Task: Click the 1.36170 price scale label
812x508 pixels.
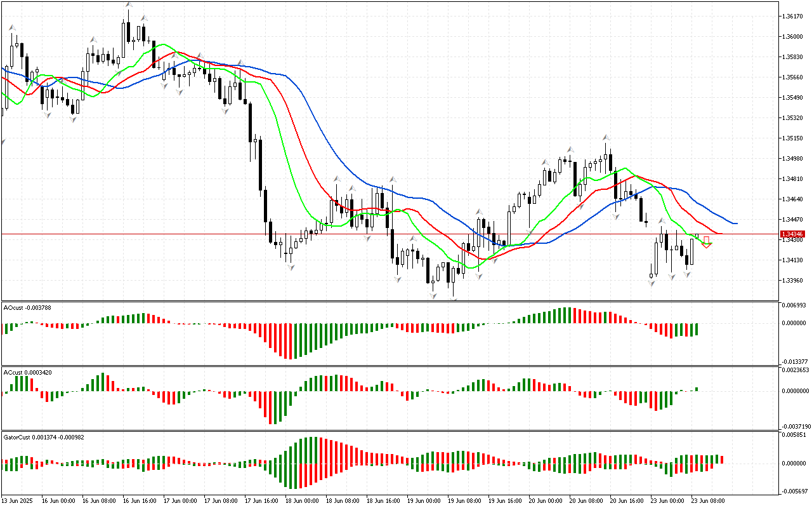Action: coord(794,16)
